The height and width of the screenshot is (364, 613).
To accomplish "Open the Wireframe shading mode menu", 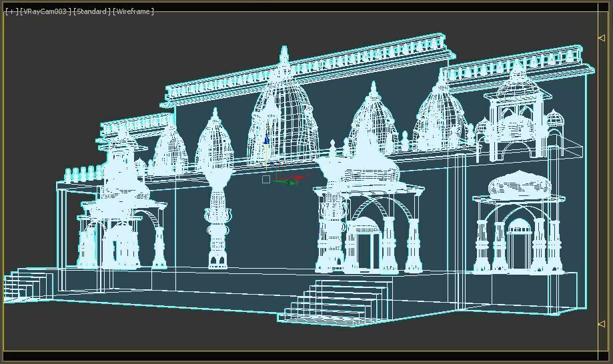I will tap(133, 11).
